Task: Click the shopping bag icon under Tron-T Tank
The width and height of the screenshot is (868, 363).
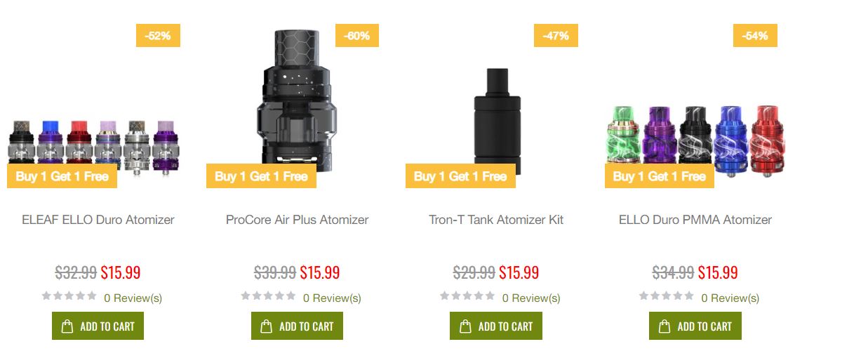Action: click(x=465, y=326)
